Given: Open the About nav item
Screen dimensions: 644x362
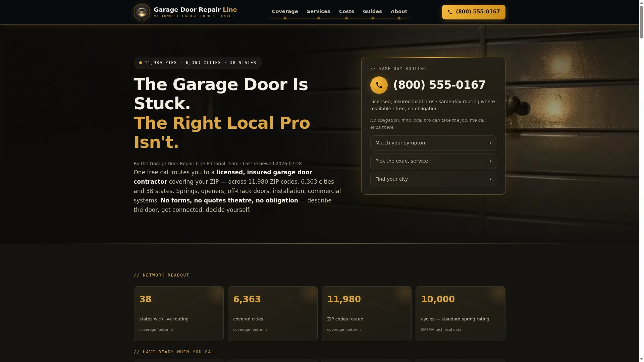Looking at the screenshot, I should 399,11.
